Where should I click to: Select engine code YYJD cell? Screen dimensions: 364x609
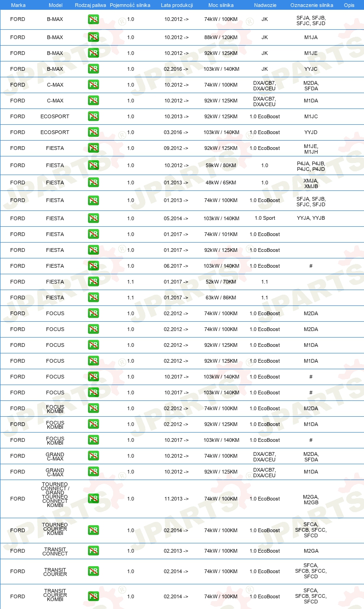pos(311,132)
